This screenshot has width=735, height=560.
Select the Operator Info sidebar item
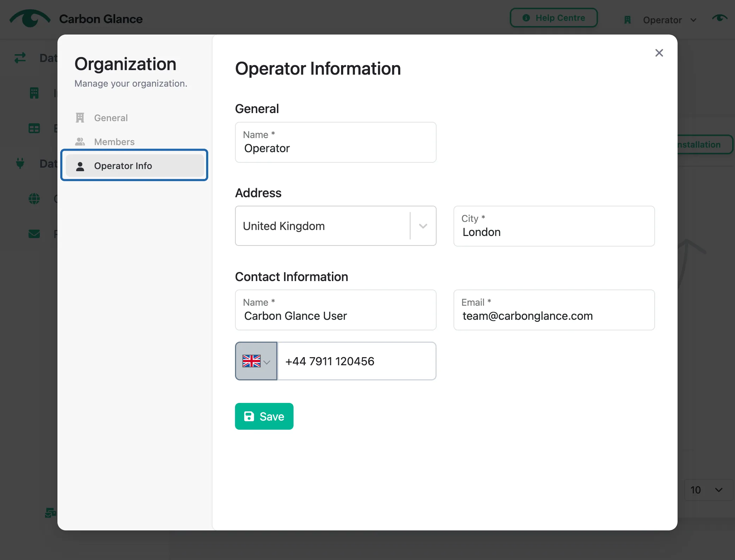[x=134, y=166]
